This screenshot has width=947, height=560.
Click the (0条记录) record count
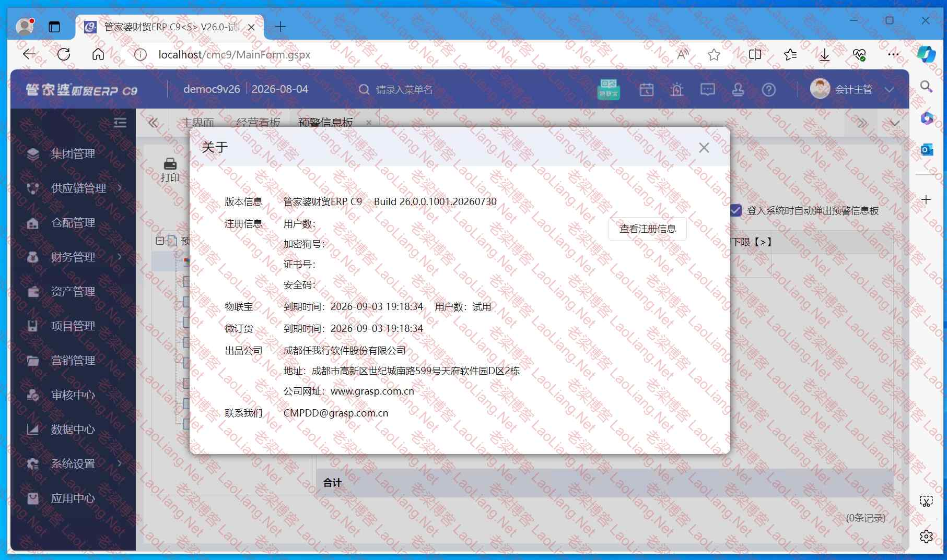click(866, 518)
